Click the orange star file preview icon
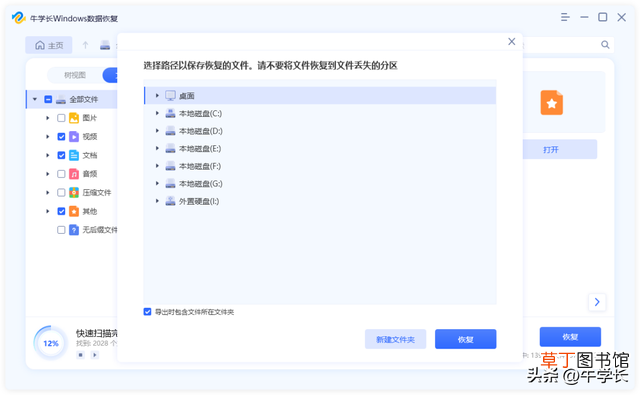The height and width of the screenshot is (395, 640). pyautogui.click(x=551, y=103)
